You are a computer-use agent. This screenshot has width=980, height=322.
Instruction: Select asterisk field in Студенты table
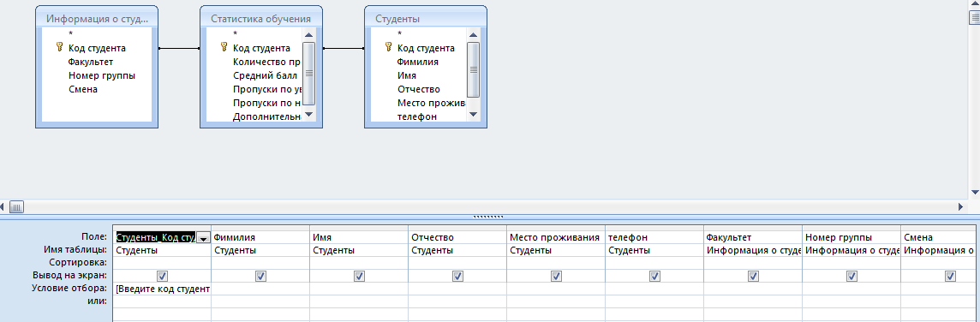point(399,34)
